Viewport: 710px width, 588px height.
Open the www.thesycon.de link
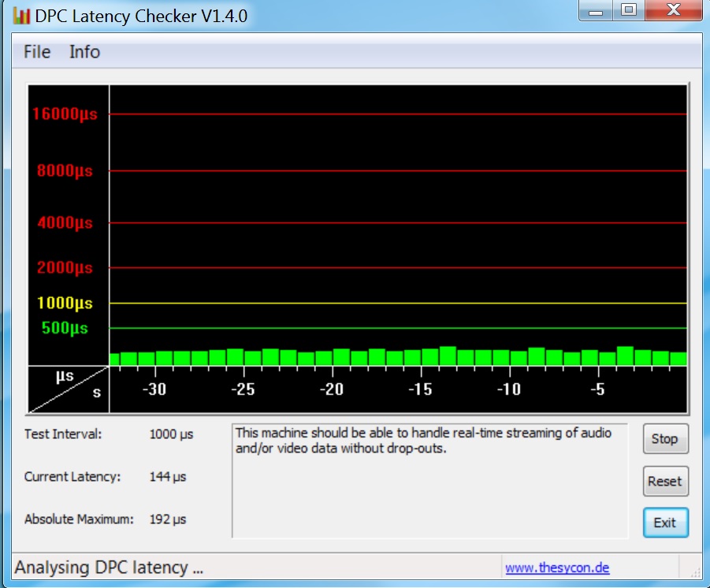point(557,568)
